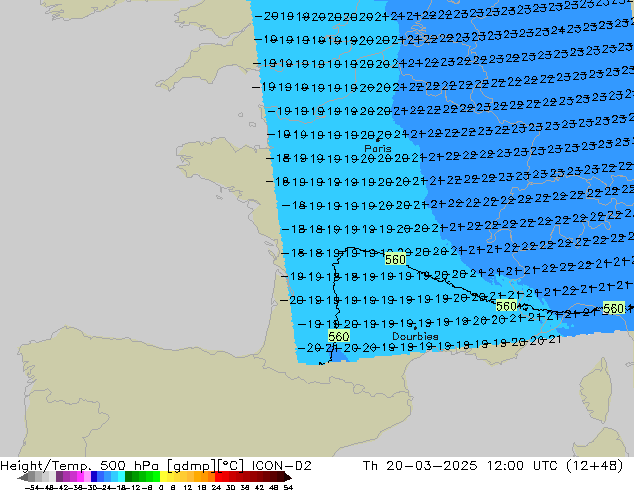Click the '-12' legend value
The image size is (634, 490).
point(135,488)
